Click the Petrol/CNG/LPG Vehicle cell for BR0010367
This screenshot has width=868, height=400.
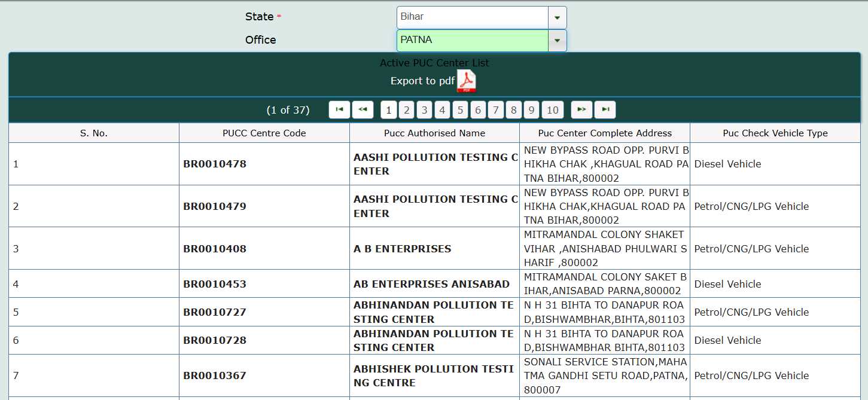click(x=775, y=375)
